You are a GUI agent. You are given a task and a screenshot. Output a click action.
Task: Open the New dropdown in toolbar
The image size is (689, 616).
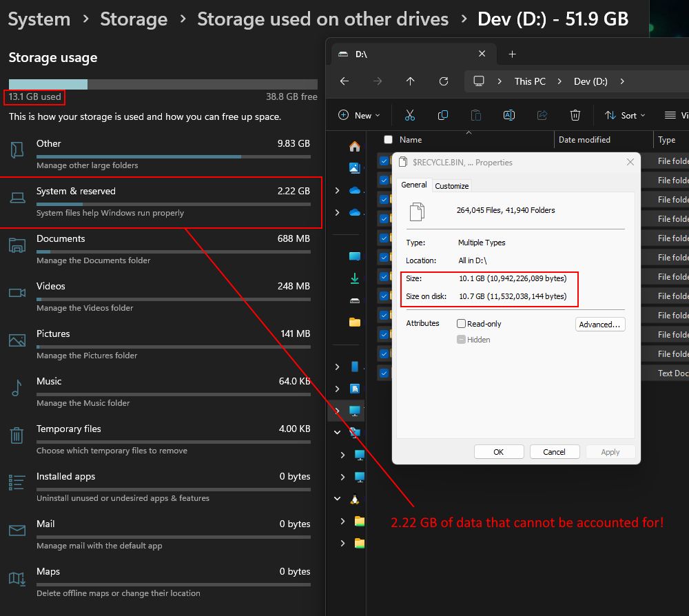click(x=360, y=115)
